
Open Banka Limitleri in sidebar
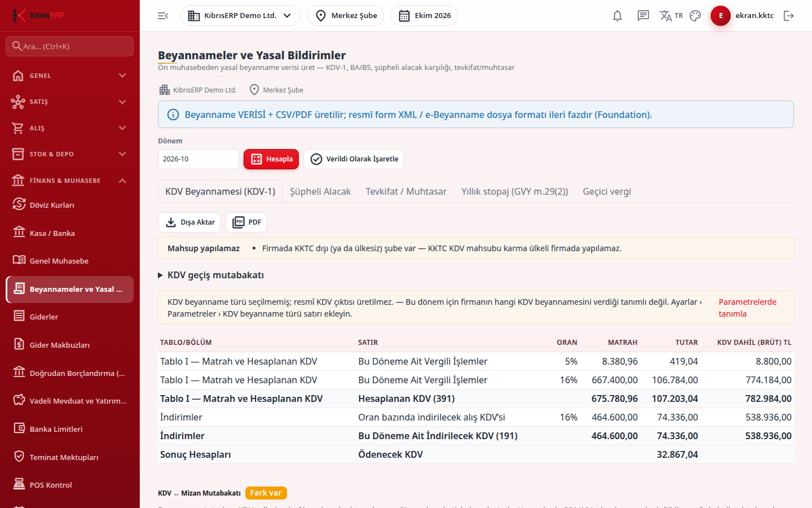pyautogui.click(x=70, y=429)
